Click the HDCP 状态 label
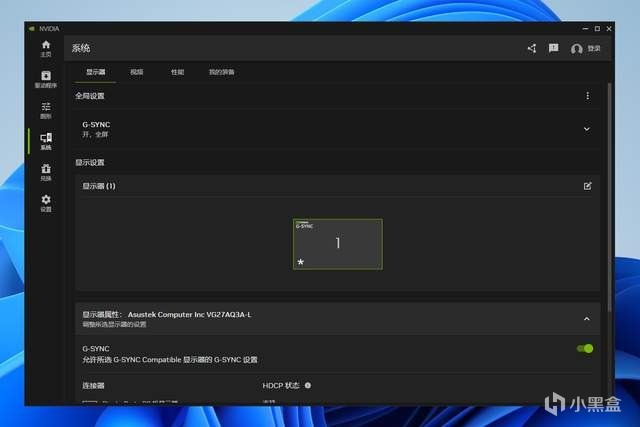 pyautogui.click(x=281, y=385)
